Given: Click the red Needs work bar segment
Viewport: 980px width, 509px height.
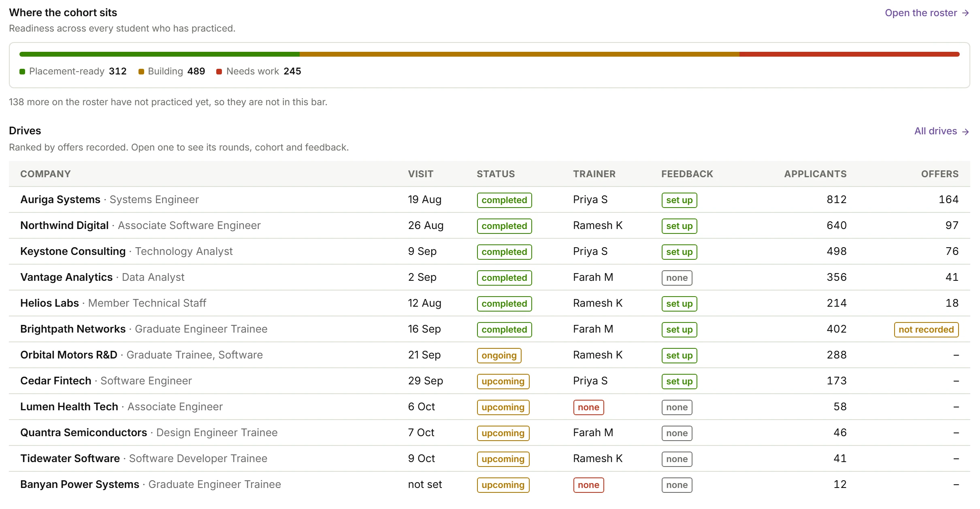Looking at the screenshot, I should point(850,54).
